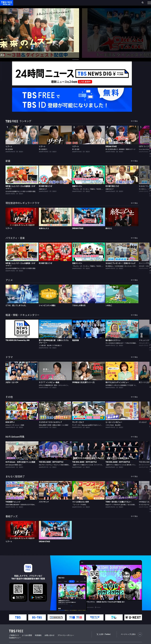Open マツコの知らない世界 thumbnail
The width and height of the screenshot is (151, 644).
[88, 490]
